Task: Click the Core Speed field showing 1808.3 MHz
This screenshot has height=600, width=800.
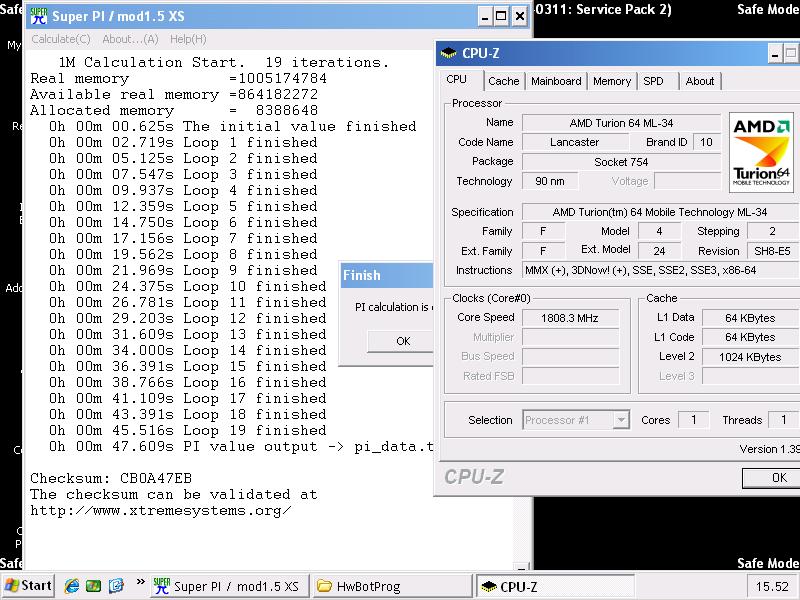Action: (x=570, y=318)
